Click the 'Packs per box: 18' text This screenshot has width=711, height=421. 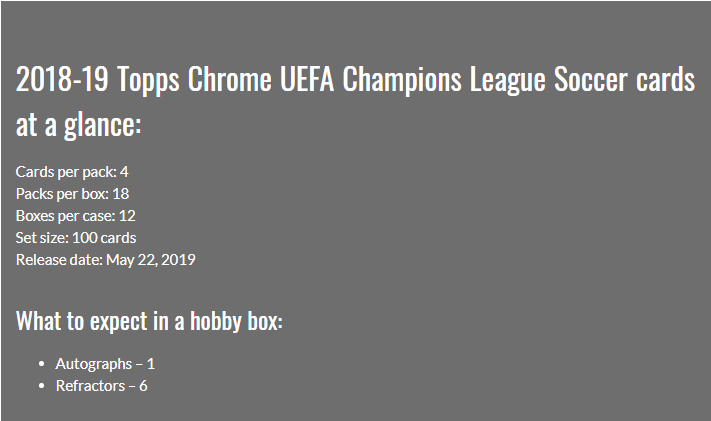click(73, 194)
